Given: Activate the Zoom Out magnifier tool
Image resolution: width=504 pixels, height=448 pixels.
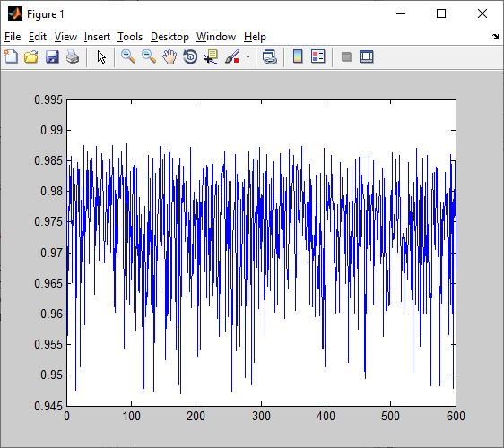Looking at the screenshot, I should tap(149, 56).
